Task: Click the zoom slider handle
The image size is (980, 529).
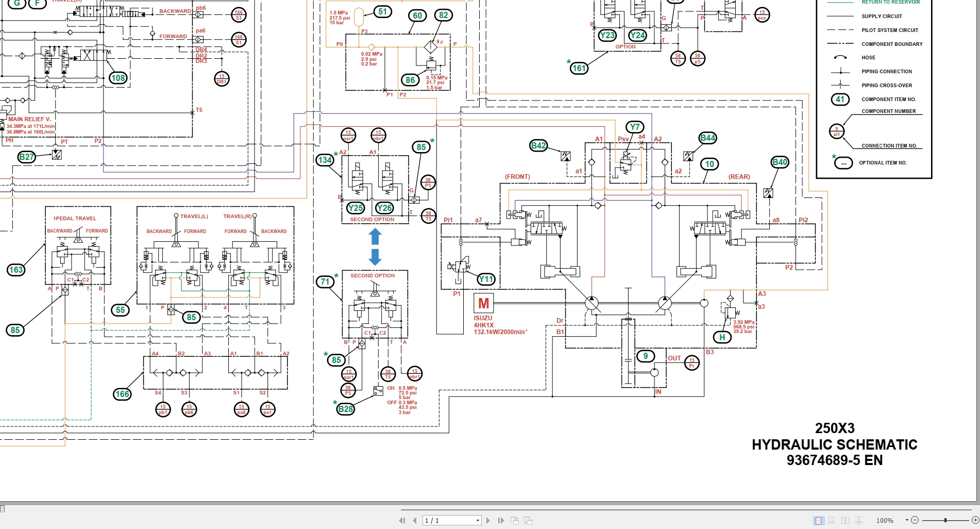Action: (x=945, y=520)
